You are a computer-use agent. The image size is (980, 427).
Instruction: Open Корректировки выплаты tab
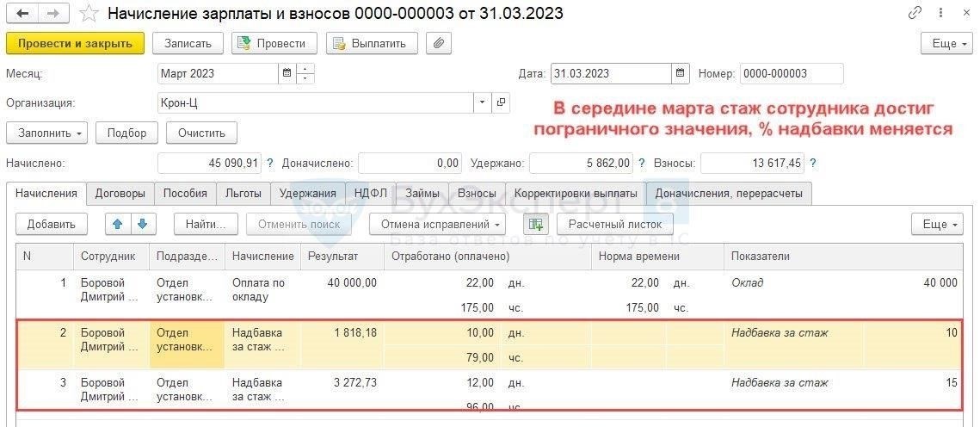[576, 193]
